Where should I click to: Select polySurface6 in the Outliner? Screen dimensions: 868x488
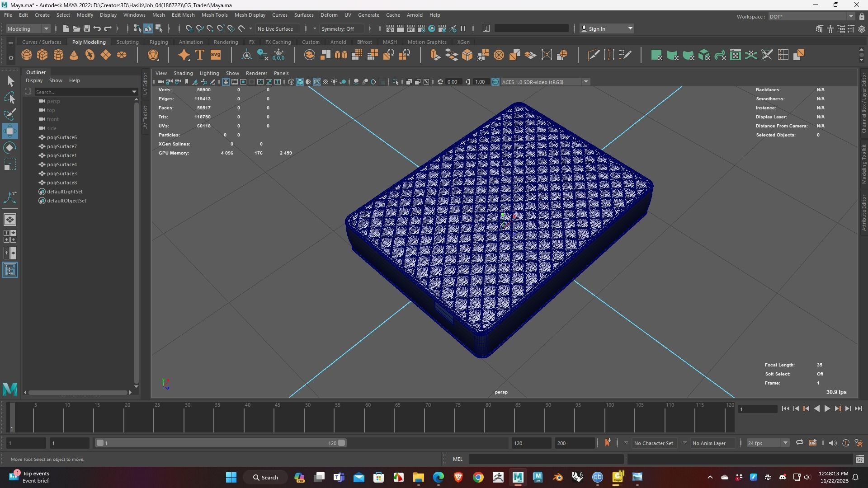pos(61,137)
